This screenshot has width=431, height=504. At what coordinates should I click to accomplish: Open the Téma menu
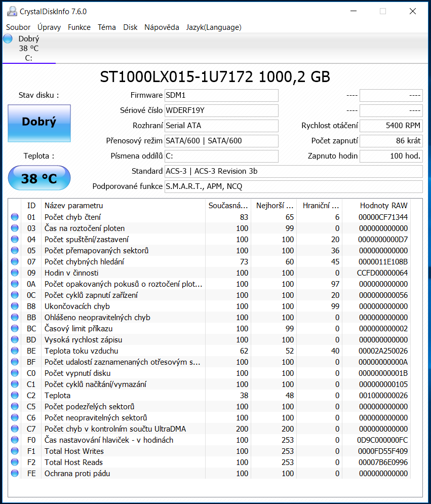click(x=106, y=27)
